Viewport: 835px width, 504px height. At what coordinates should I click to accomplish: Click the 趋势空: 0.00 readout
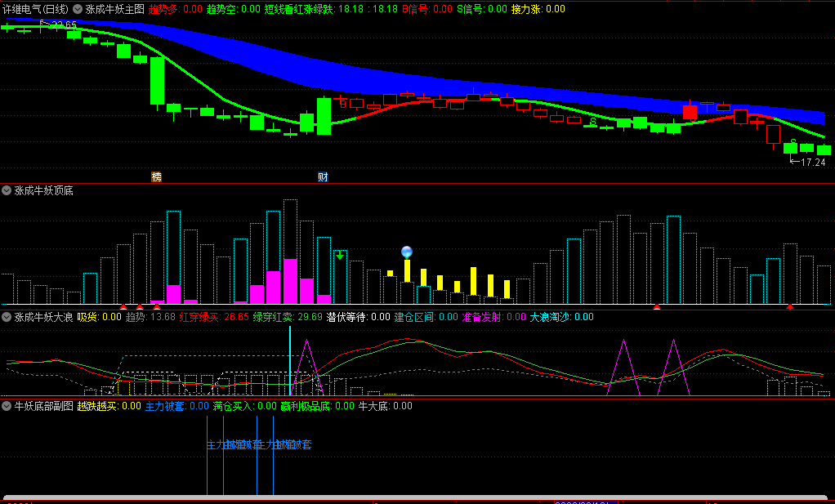(233, 9)
